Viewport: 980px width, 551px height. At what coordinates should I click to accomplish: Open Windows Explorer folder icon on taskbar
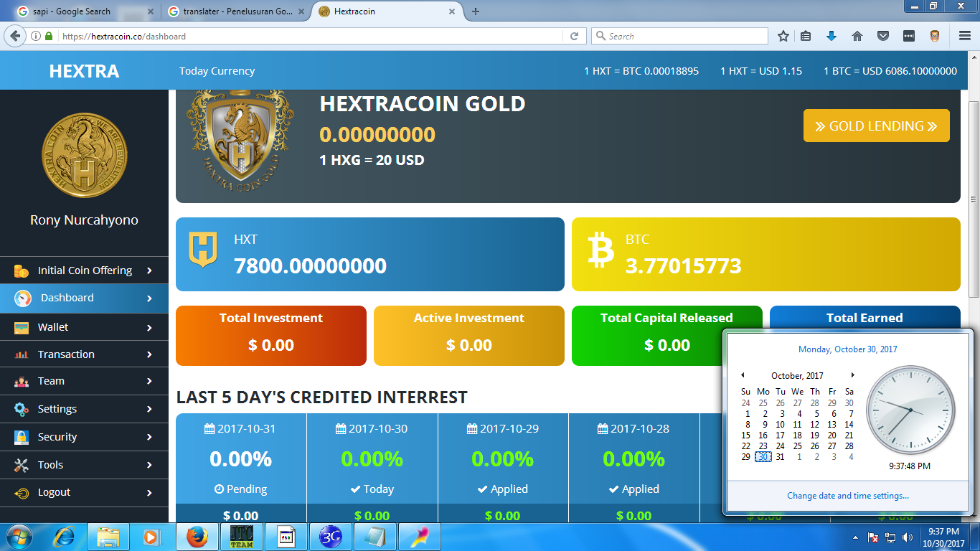(x=108, y=537)
